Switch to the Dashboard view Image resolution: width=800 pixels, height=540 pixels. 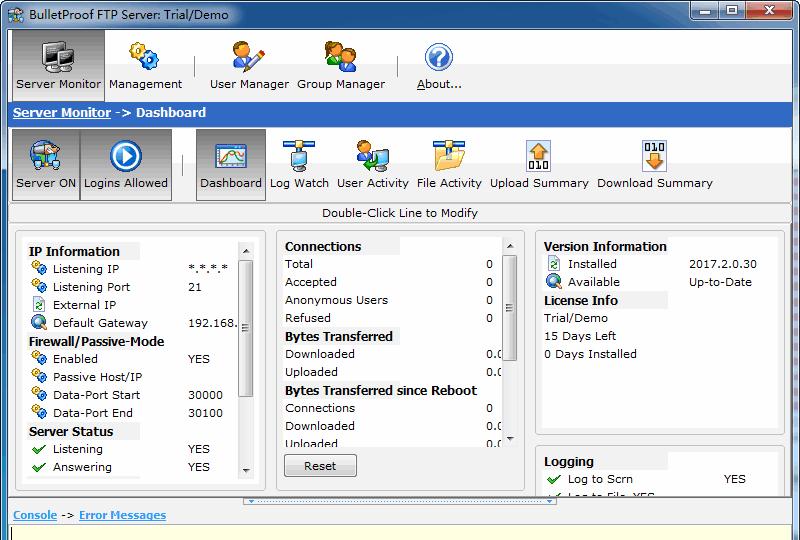pyautogui.click(x=231, y=164)
